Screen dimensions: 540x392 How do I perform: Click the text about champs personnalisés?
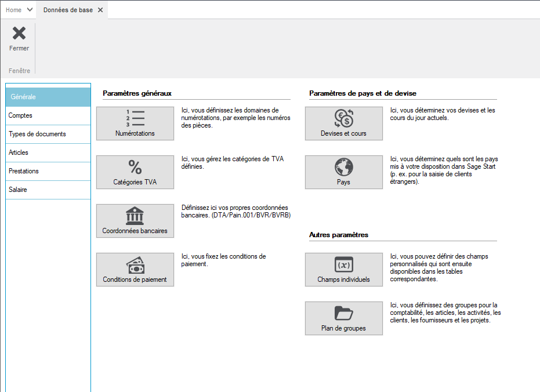click(439, 268)
